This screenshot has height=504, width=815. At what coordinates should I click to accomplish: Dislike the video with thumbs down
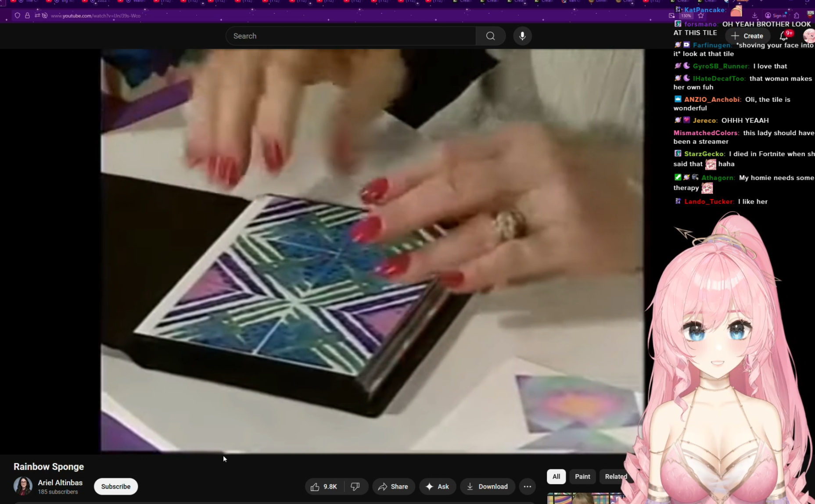(x=355, y=486)
